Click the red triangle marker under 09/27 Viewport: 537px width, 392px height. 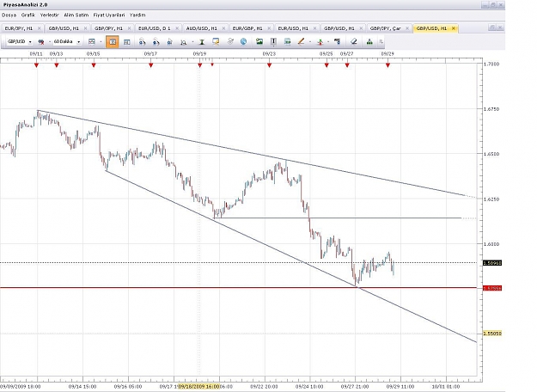[347, 65]
